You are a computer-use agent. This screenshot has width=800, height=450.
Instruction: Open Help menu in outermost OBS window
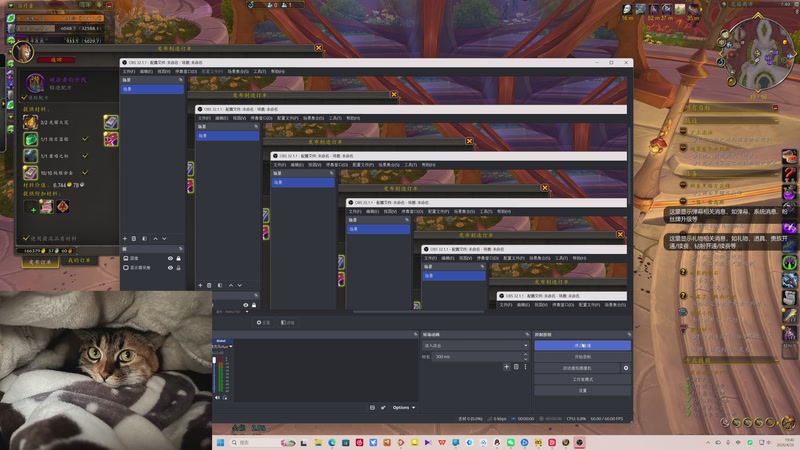[x=278, y=71]
